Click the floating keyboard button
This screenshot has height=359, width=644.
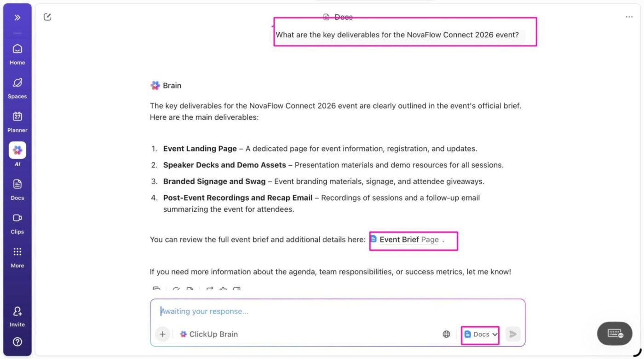[x=615, y=334]
